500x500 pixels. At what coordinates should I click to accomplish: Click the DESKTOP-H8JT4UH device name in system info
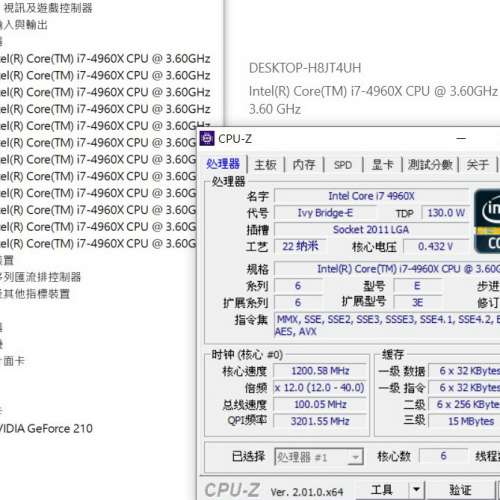(305, 68)
